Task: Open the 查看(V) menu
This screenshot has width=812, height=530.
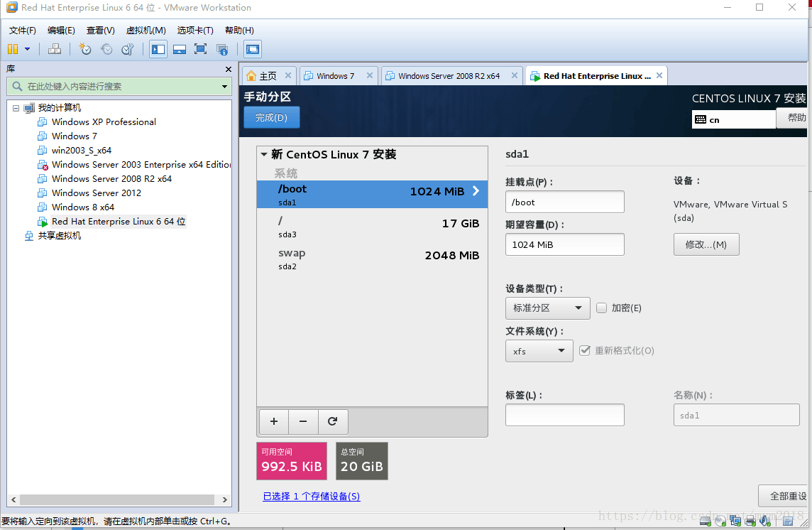Action: (x=101, y=30)
